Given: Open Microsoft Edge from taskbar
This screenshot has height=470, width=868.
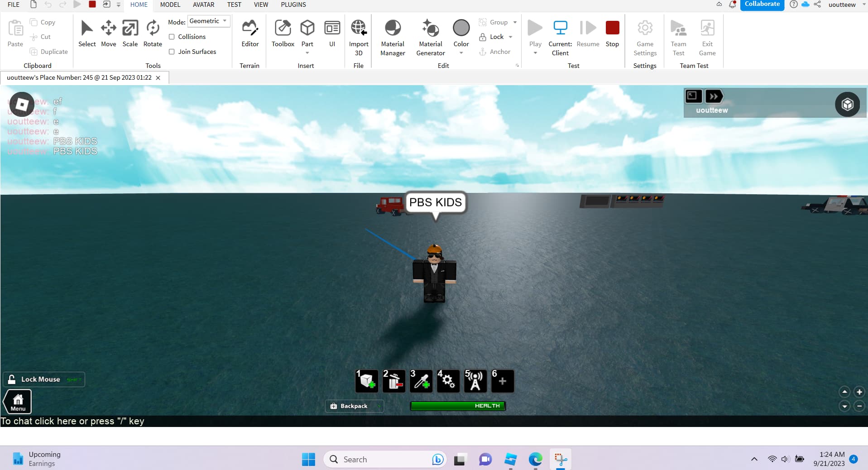Looking at the screenshot, I should (x=535, y=459).
